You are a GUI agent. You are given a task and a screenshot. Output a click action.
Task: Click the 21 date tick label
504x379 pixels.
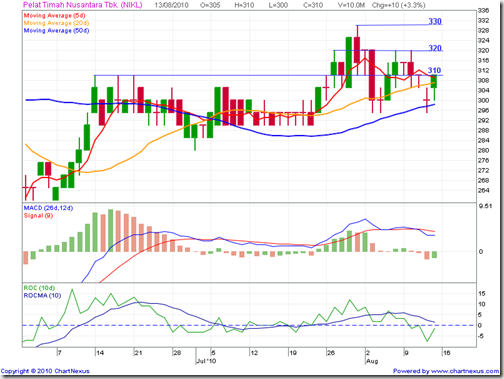coord(138,353)
